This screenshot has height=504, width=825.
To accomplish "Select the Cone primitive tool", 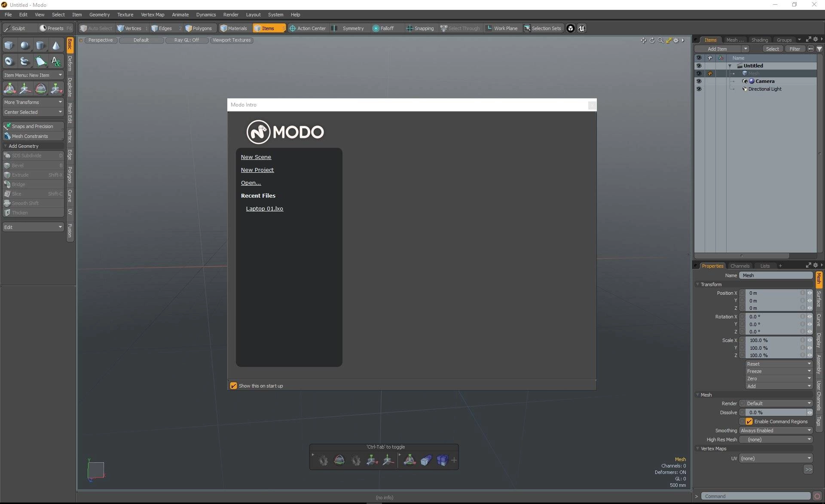I will [56, 46].
